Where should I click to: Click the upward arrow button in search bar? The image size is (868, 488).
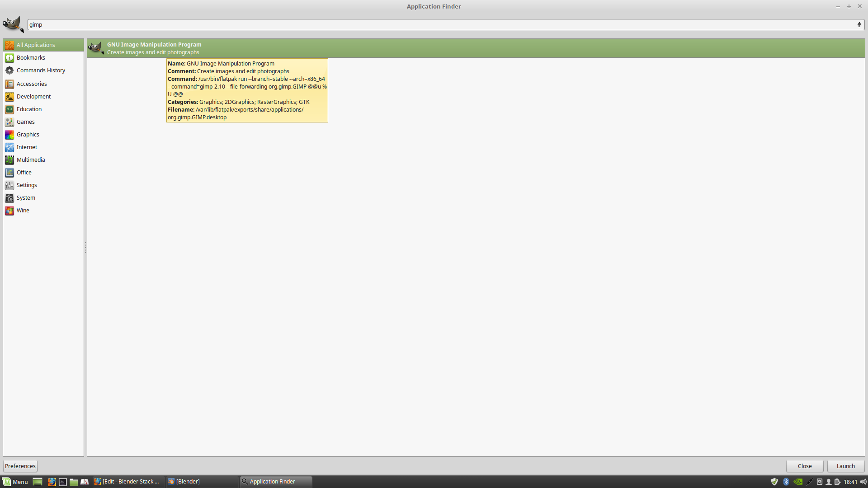[859, 24]
